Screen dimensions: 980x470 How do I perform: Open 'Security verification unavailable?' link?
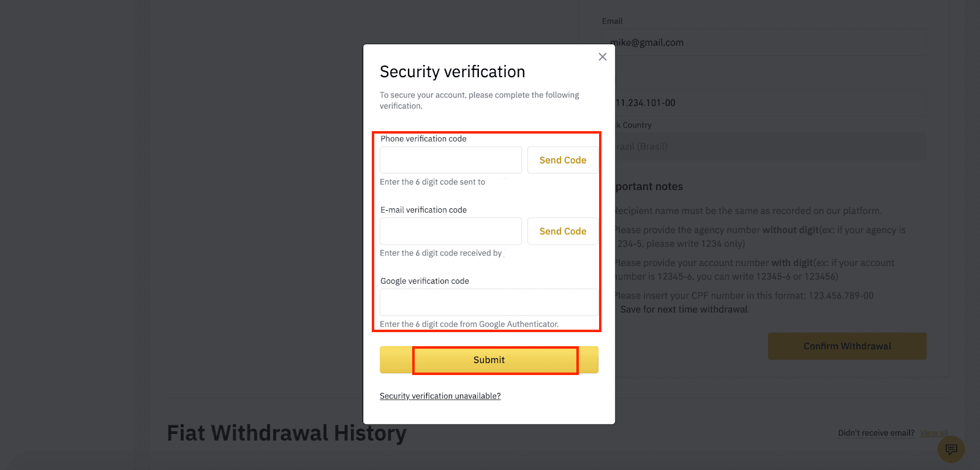coord(440,396)
